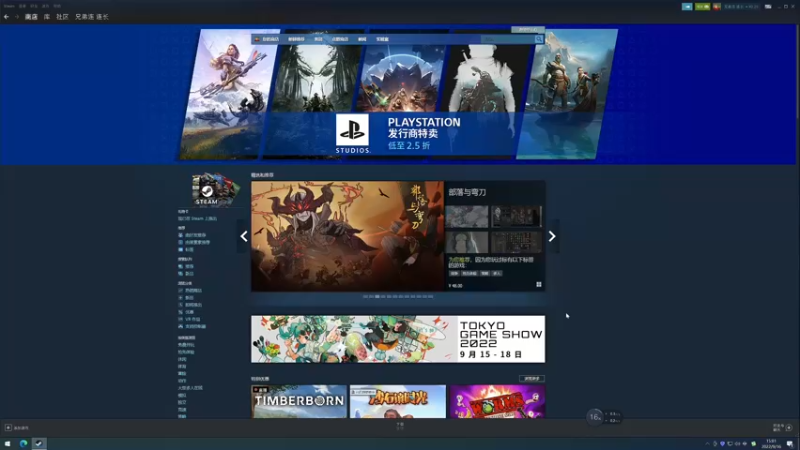This screenshot has height=450, width=800.
Task: Open the special offer card between Timberborn and Worms
Action: pos(398,402)
